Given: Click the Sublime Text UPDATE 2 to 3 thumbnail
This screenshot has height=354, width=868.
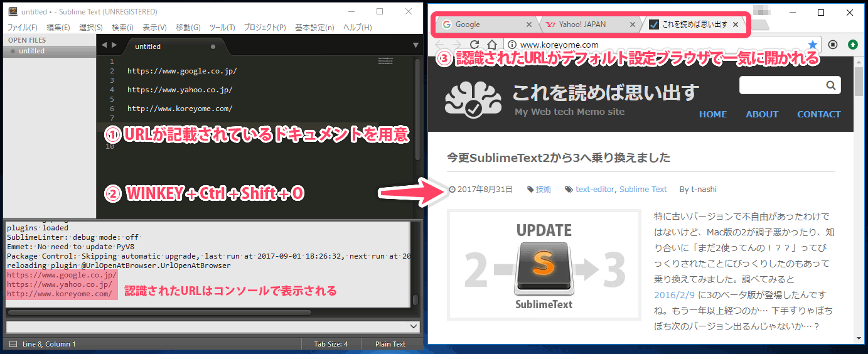Looking at the screenshot, I should (544, 265).
